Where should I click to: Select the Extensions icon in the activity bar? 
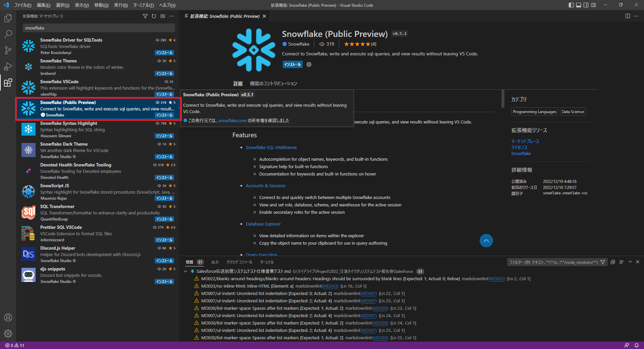(x=8, y=83)
